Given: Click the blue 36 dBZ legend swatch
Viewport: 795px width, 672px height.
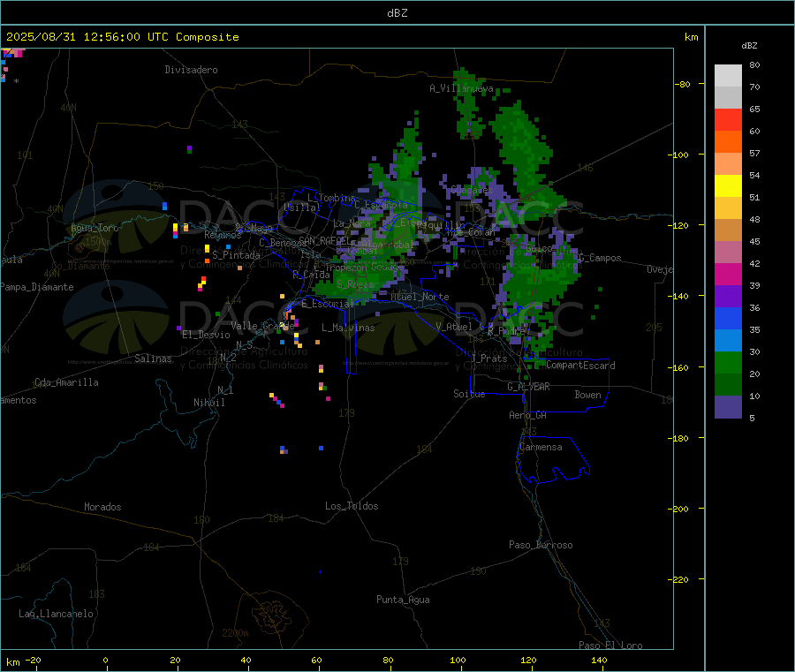Looking at the screenshot, I should tap(728, 318).
